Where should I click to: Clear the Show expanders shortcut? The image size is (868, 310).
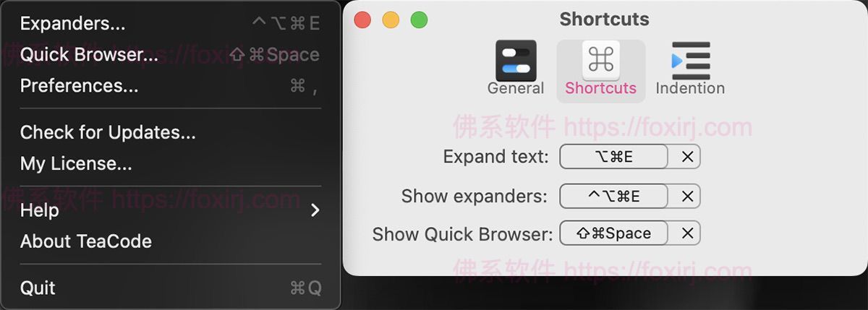click(687, 196)
